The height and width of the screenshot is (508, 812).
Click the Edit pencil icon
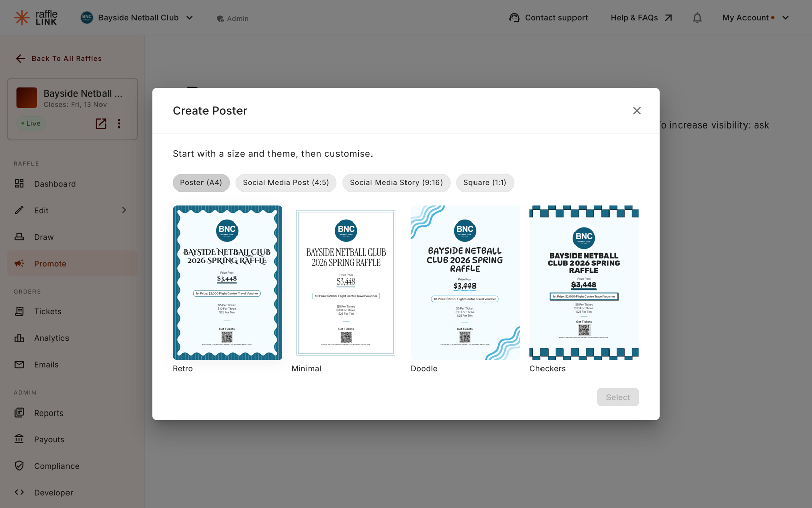19,210
